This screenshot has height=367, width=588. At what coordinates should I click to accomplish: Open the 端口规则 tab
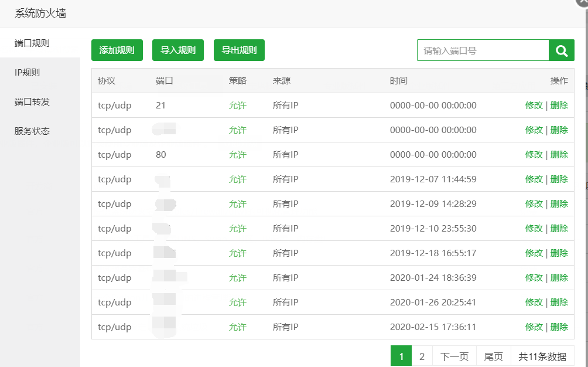40,43
